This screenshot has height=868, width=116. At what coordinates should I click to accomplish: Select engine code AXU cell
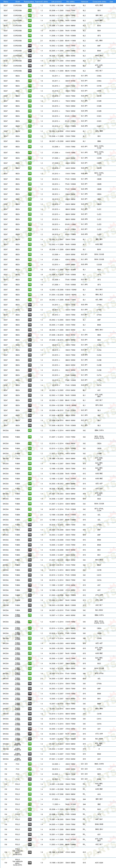click(99, 794)
